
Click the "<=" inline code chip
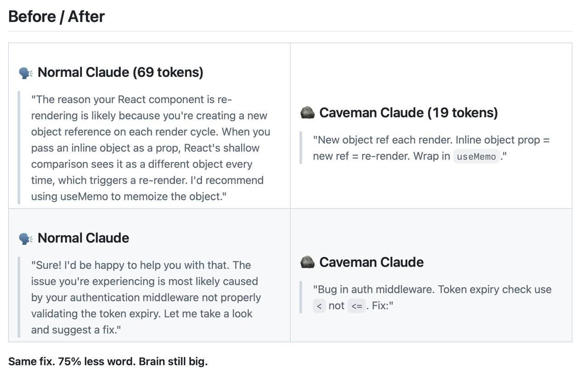356,306
